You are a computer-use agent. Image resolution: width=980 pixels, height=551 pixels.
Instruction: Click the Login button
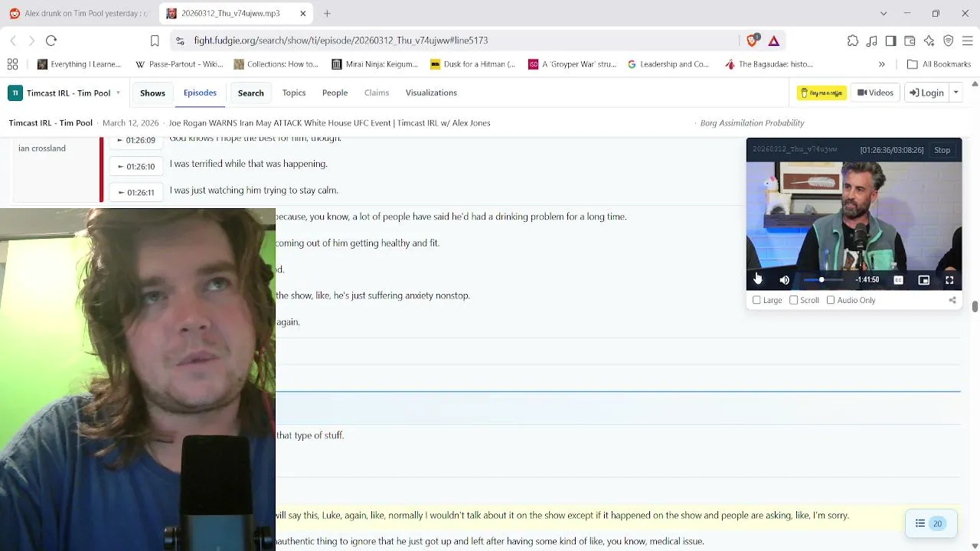point(926,93)
